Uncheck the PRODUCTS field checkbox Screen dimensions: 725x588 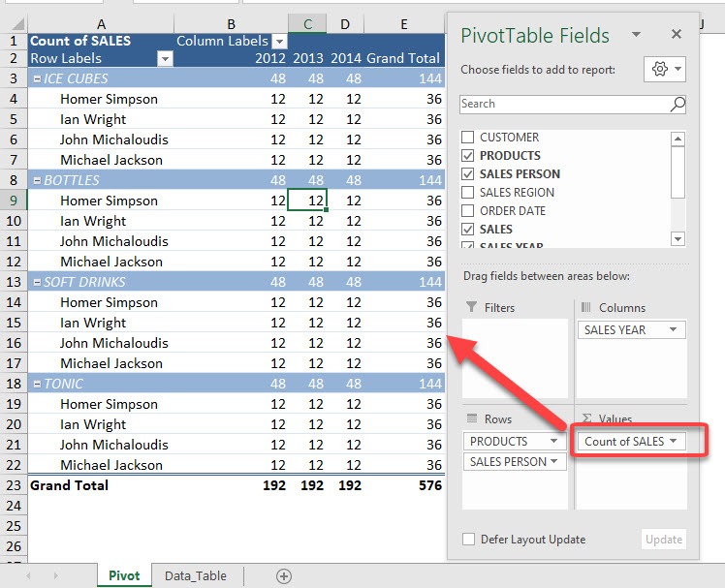click(468, 155)
